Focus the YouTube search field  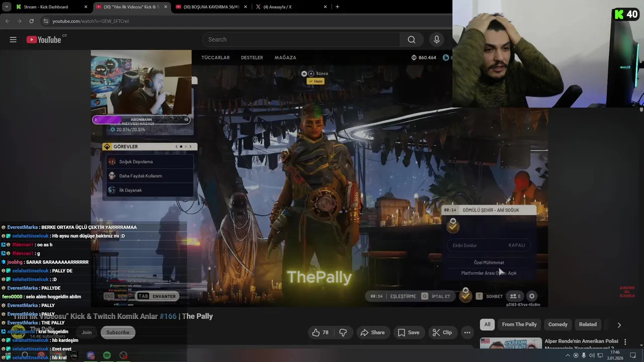click(x=301, y=40)
